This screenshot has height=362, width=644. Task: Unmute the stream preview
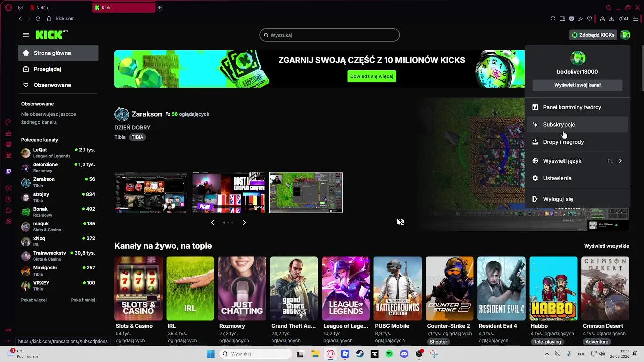click(x=400, y=222)
